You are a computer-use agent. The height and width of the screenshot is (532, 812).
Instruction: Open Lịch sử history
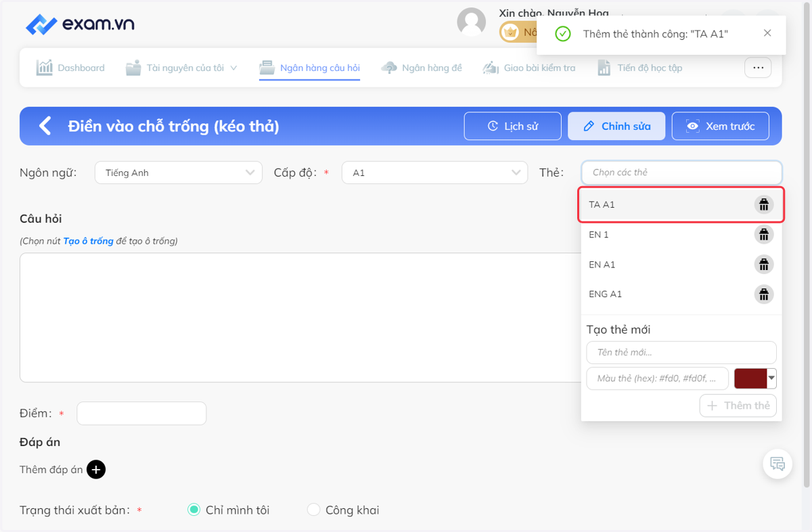tap(513, 126)
